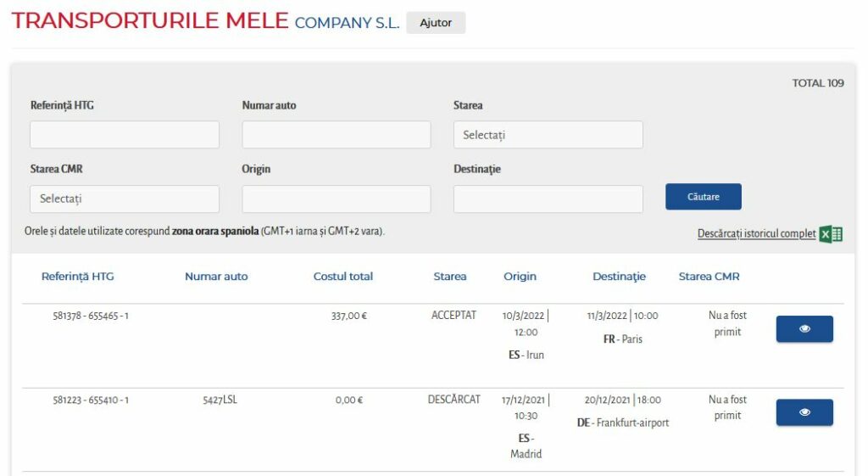This screenshot has width=868, height=476.
Task: Open the Ajutor help button
Action: pyautogui.click(x=436, y=23)
